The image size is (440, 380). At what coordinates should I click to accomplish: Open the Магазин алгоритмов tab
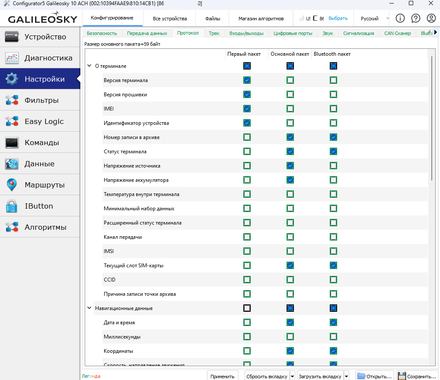coord(261,19)
